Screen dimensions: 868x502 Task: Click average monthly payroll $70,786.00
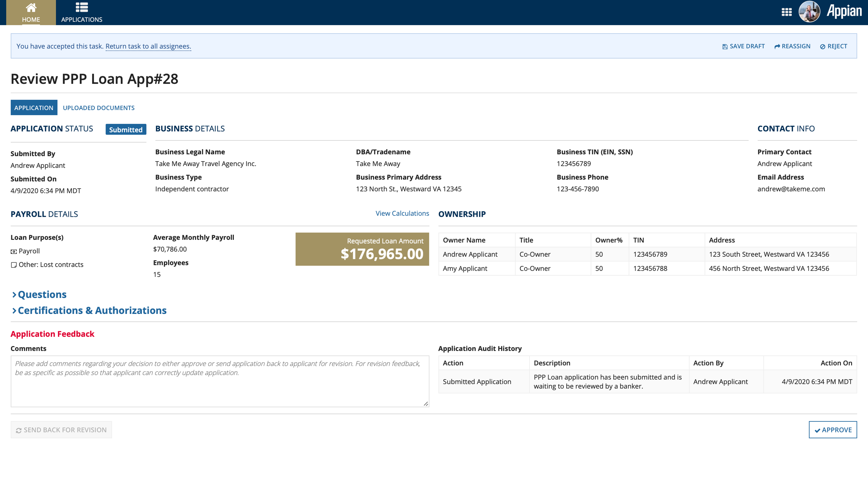point(170,249)
